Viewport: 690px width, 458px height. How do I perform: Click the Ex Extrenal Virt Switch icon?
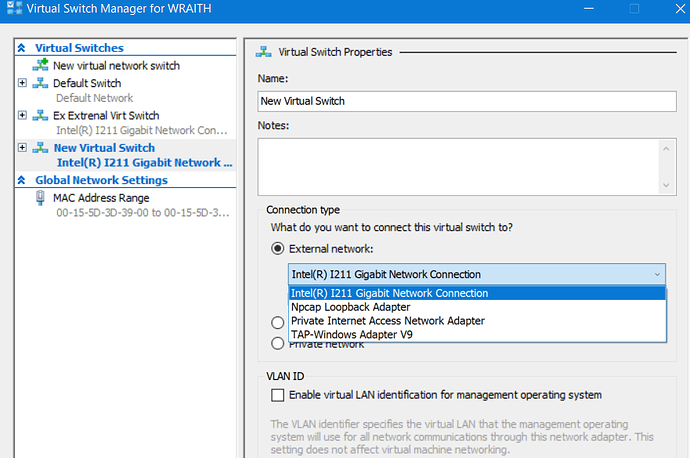click(x=42, y=116)
